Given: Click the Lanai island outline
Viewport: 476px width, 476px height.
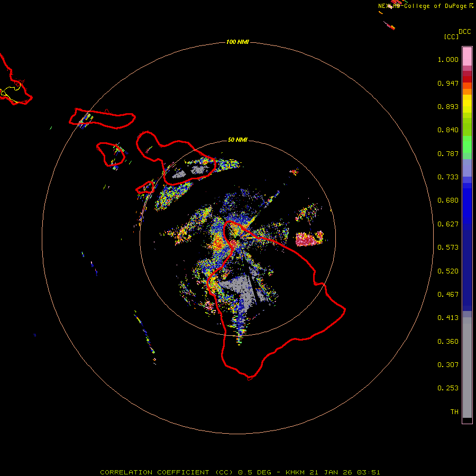Looking at the screenshot, I should click(111, 154).
